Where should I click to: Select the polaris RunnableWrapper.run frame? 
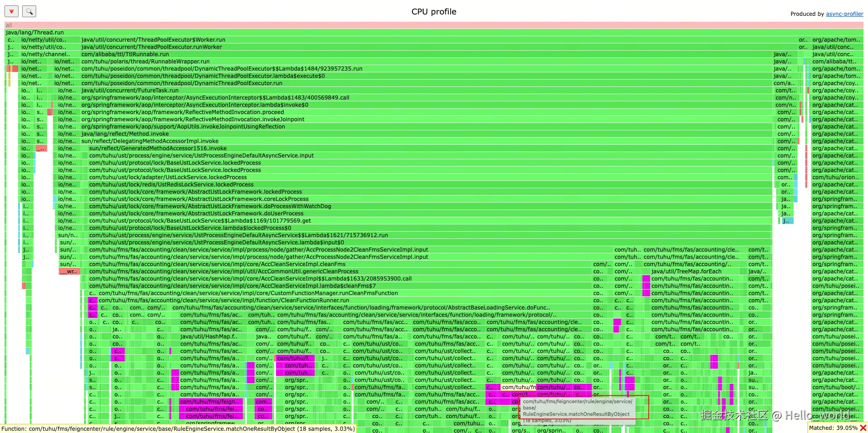426,62
